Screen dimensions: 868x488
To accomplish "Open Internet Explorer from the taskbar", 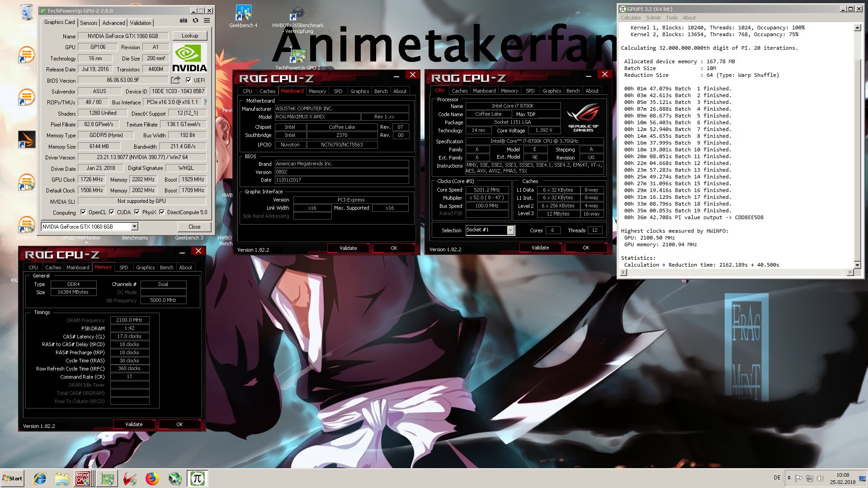I will tap(40, 479).
